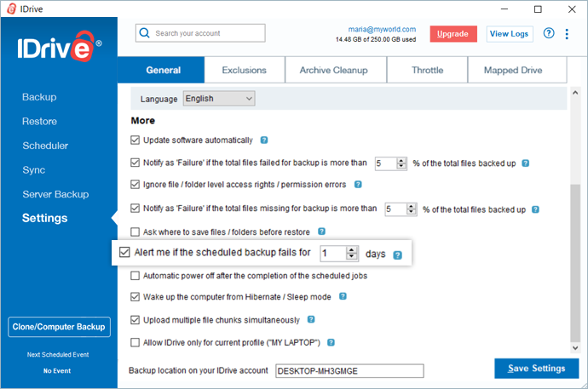This screenshot has height=389, width=588.
Task: Click help icon beside Update software automatically
Action: coord(264,140)
